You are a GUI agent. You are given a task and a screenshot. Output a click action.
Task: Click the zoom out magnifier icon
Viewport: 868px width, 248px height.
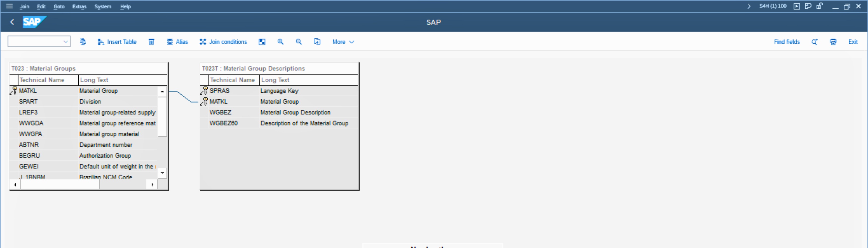[299, 42]
